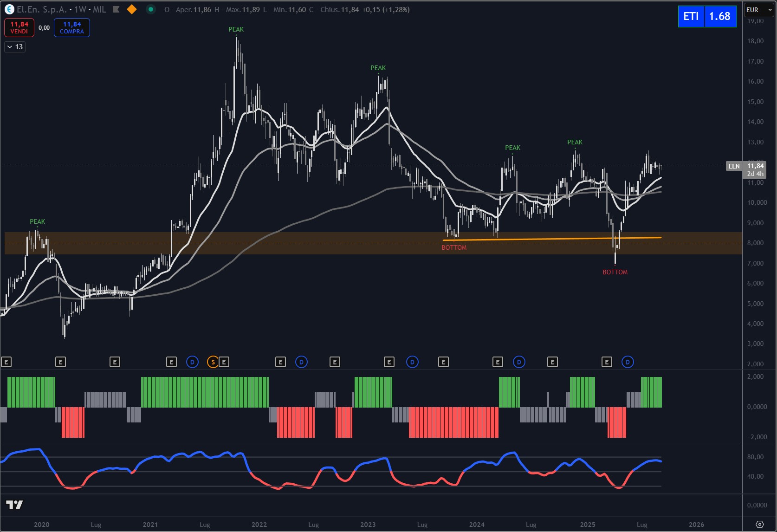Click the last E earnings marker near 2025

[607, 362]
